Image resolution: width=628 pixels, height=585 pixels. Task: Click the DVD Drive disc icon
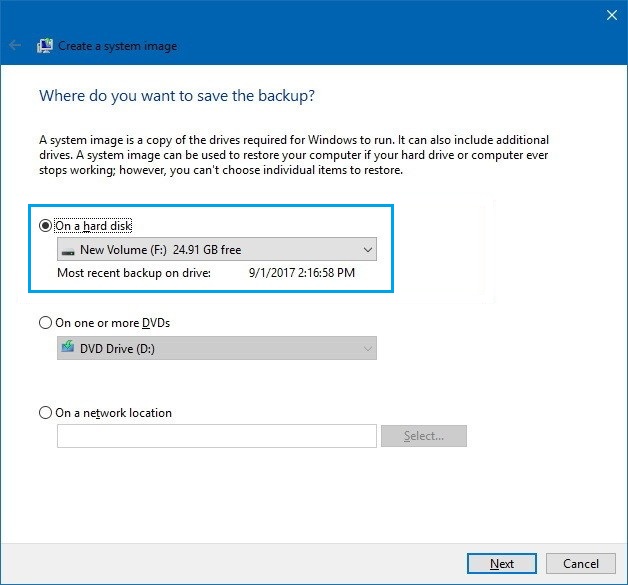pos(68,346)
